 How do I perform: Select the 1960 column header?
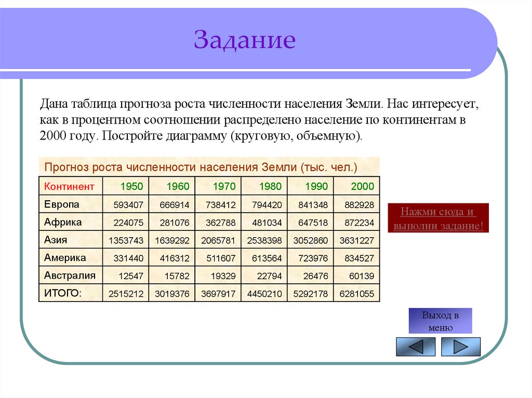[x=171, y=186]
